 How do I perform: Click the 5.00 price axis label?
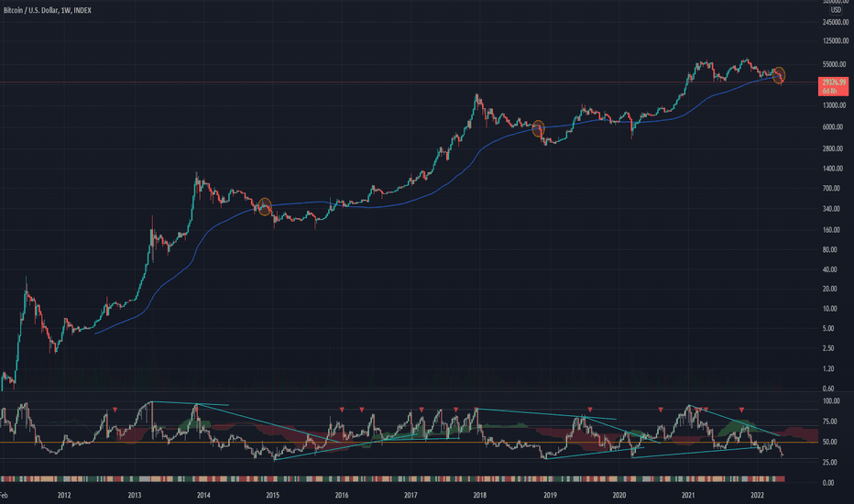[x=828, y=329]
